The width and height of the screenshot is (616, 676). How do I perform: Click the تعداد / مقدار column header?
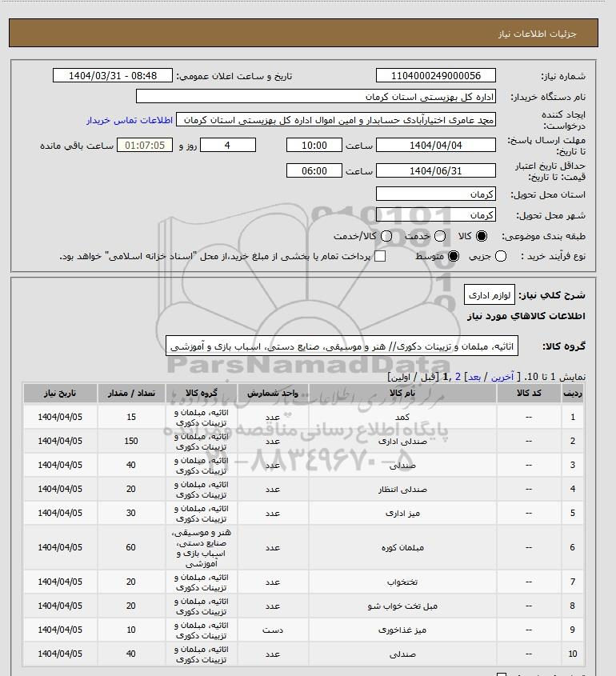coord(131,393)
